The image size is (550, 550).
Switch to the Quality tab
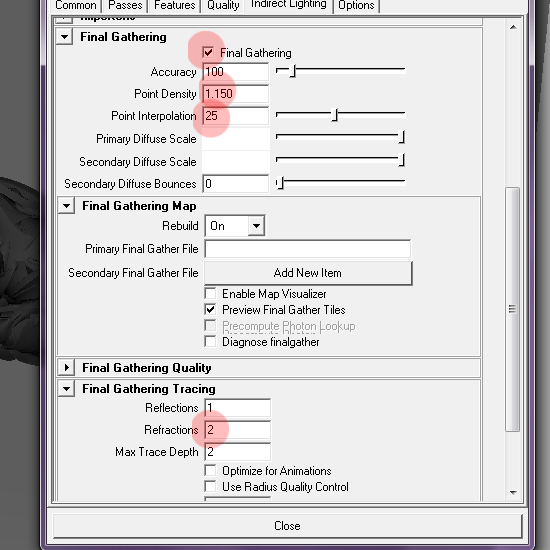(x=223, y=5)
